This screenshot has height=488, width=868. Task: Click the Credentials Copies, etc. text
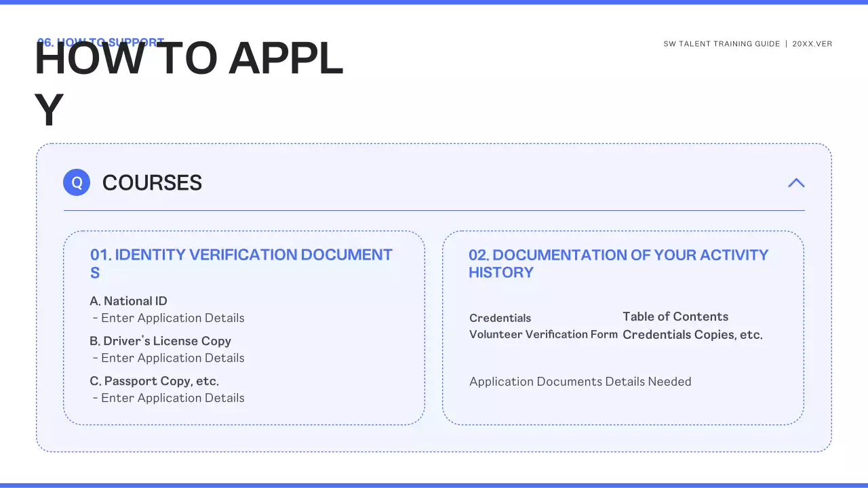692,335
